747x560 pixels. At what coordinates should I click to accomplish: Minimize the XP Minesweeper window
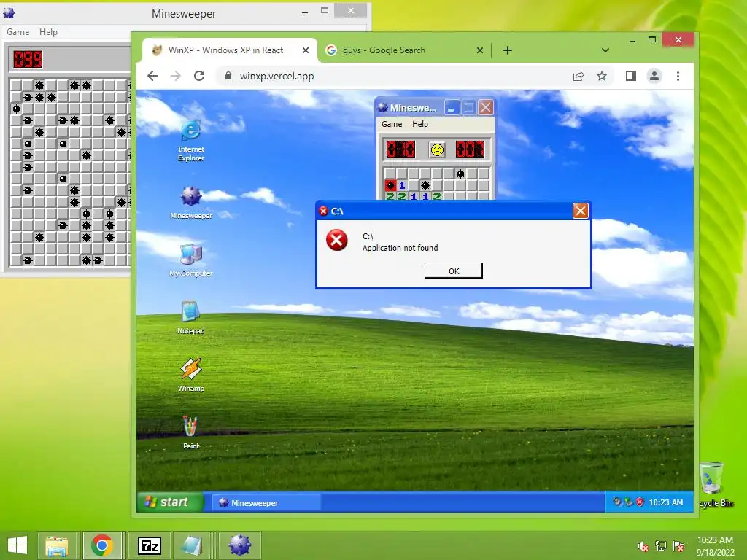pos(452,108)
